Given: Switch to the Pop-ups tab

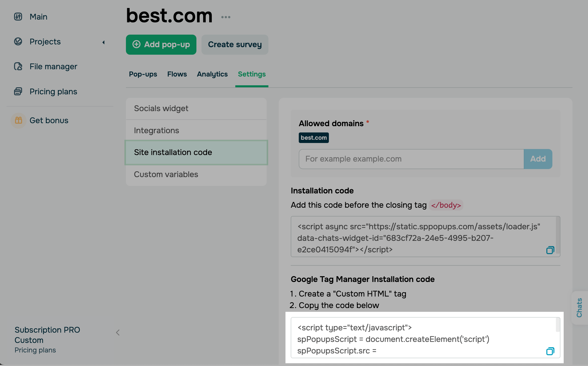Looking at the screenshot, I should coord(143,74).
